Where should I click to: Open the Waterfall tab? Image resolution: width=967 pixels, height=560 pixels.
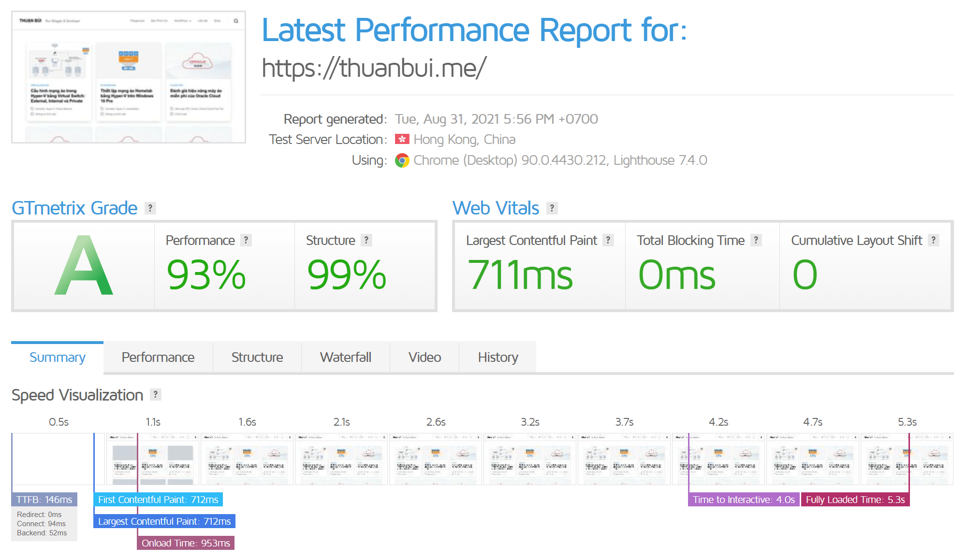[x=346, y=358]
